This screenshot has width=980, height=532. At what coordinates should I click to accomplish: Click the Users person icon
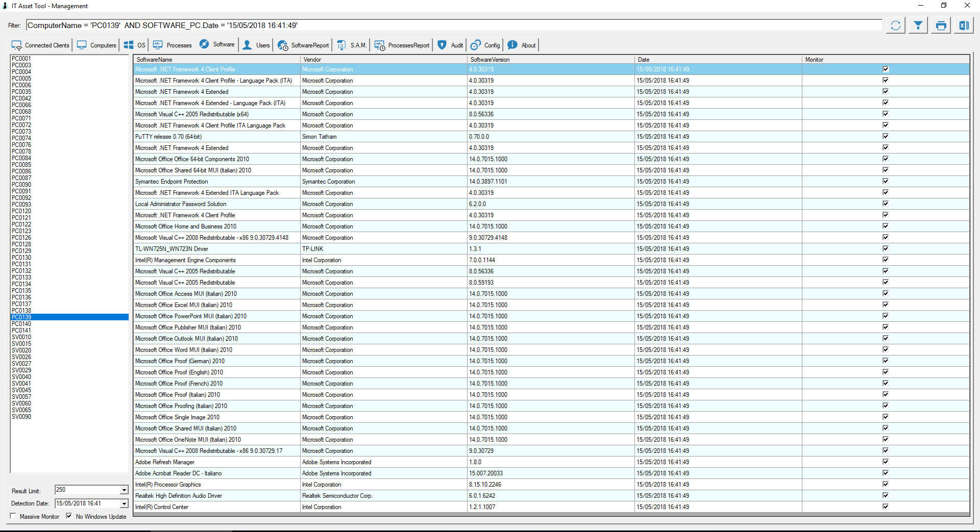point(247,45)
